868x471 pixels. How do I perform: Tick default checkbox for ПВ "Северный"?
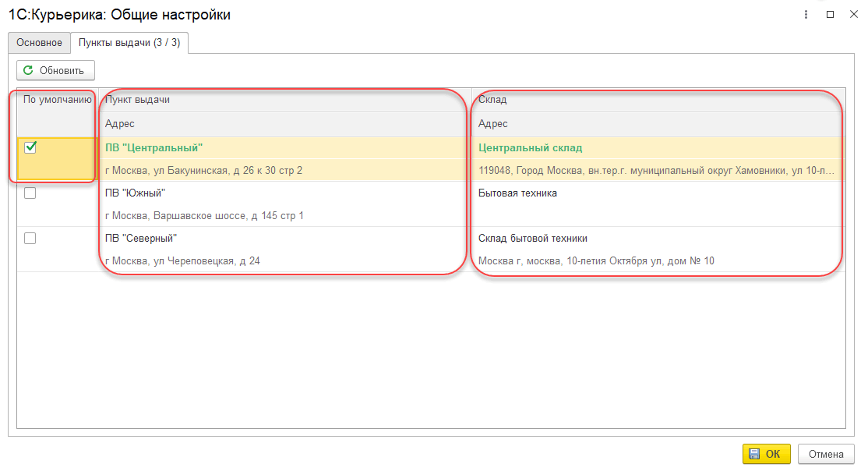(30, 239)
